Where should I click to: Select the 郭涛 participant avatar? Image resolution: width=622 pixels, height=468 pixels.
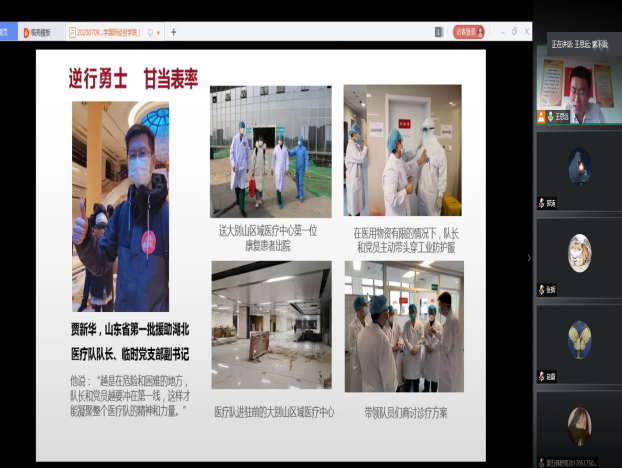click(x=578, y=163)
